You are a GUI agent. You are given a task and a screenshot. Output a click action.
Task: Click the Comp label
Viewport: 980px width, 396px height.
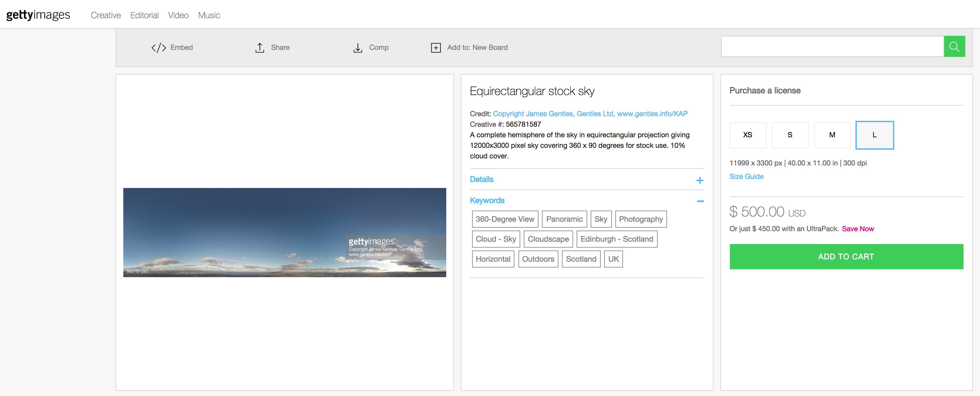click(x=378, y=48)
